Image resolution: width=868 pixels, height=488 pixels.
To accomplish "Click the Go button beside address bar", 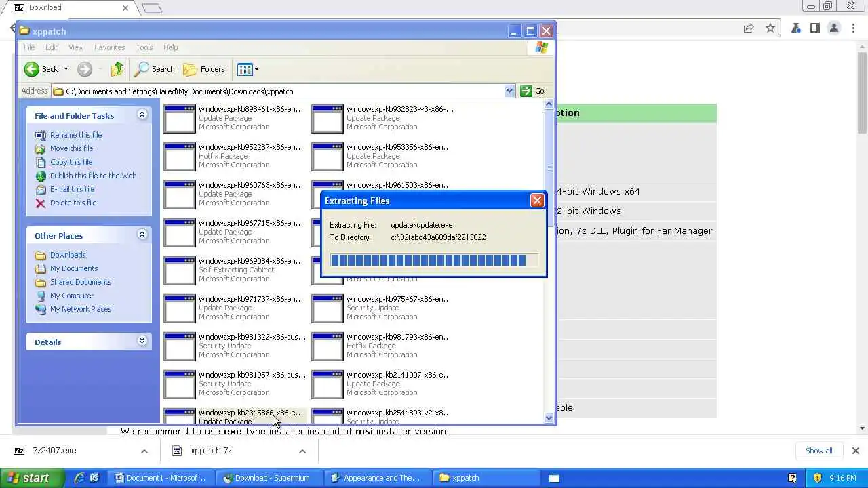I will click(532, 91).
